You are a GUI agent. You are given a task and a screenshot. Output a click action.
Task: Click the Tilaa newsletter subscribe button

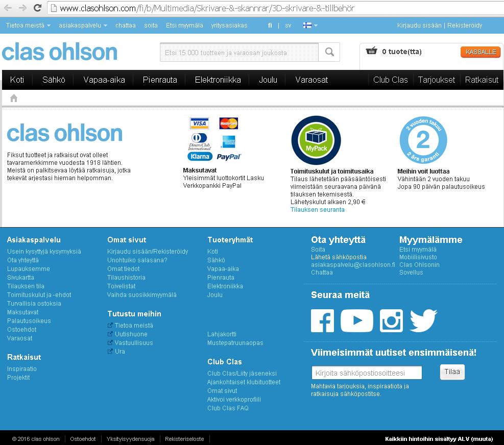pos(452,372)
